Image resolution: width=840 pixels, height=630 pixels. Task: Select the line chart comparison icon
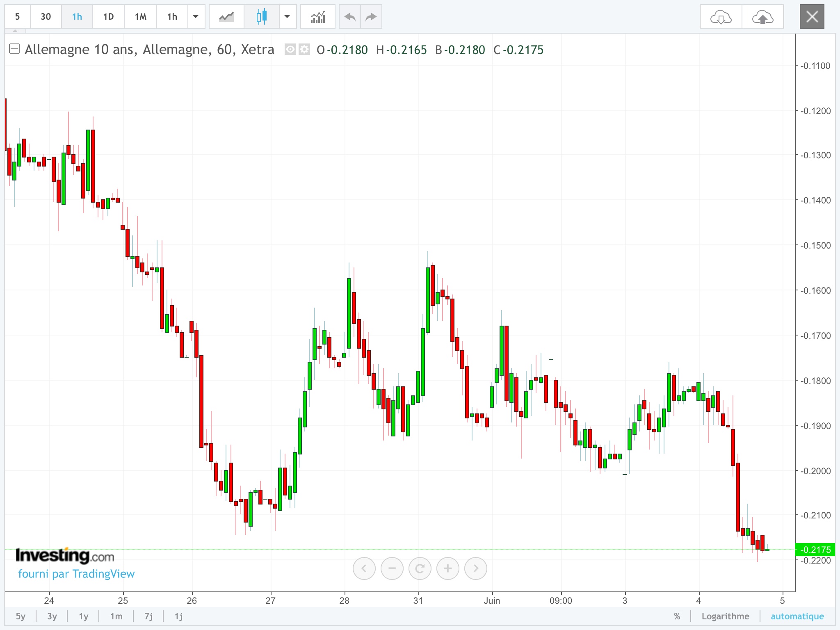click(x=226, y=17)
